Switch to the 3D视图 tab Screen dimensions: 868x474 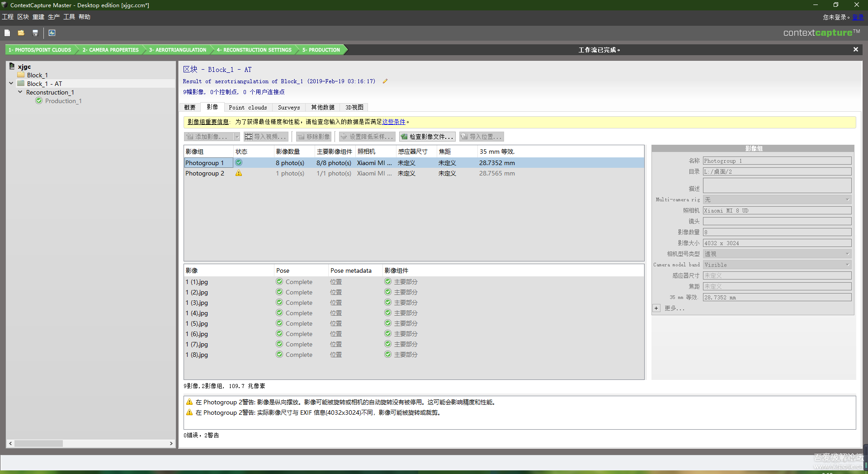click(x=354, y=108)
